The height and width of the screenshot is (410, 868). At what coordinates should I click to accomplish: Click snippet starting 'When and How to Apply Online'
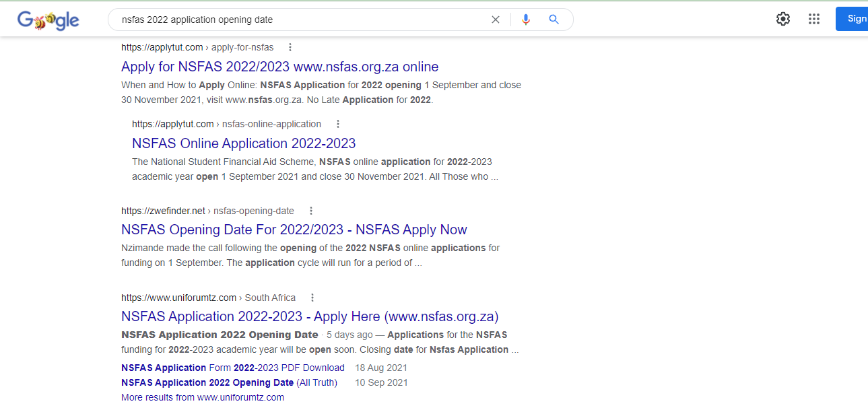[x=321, y=92]
